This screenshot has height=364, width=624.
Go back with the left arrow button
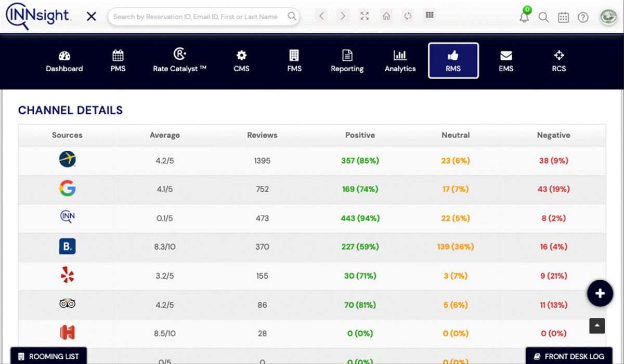(x=322, y=16)
